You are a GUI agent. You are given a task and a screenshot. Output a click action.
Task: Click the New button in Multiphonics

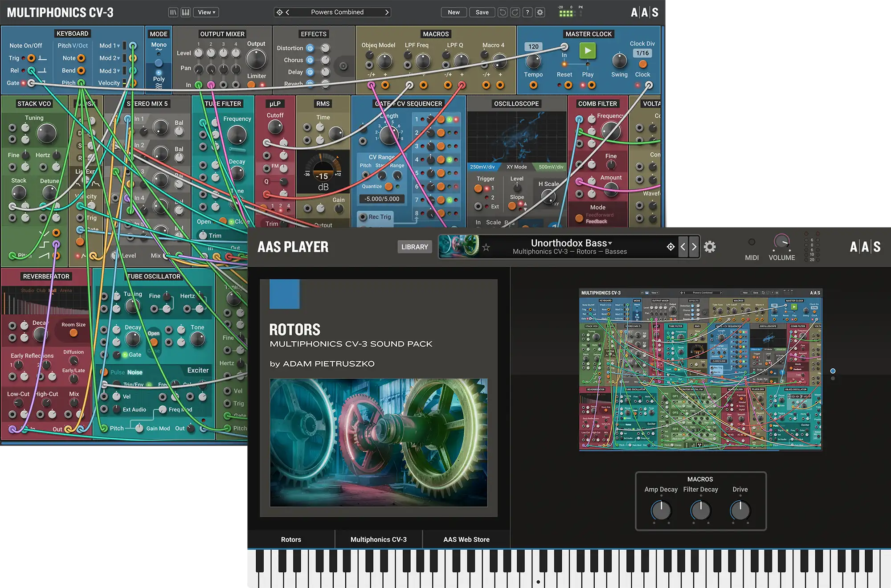tap(454, 12)
